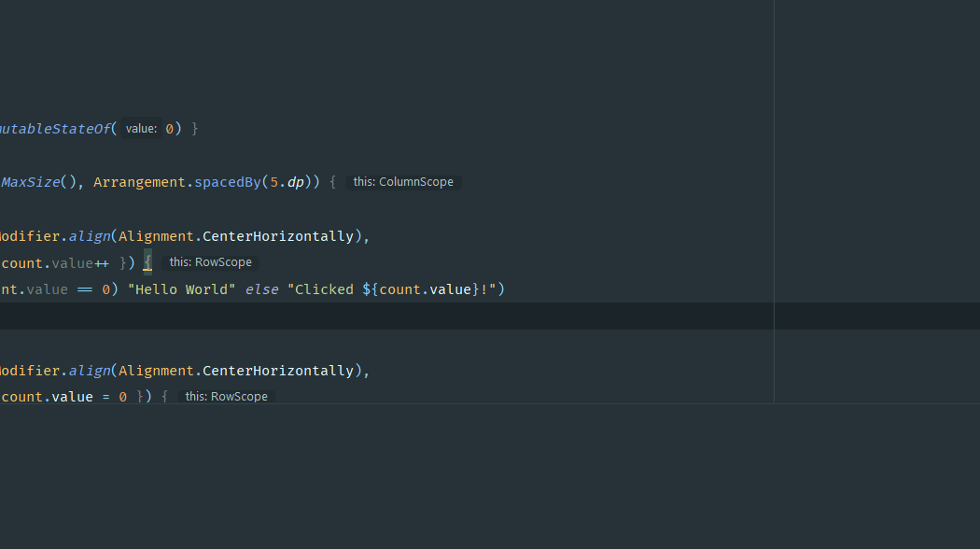Click the "this: ColumnScope" inlay hint

[x=403, y=182]
